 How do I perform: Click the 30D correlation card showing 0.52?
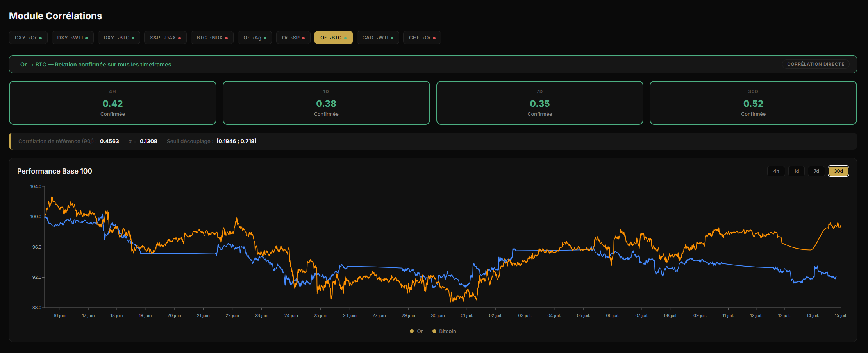pos(753,103)
